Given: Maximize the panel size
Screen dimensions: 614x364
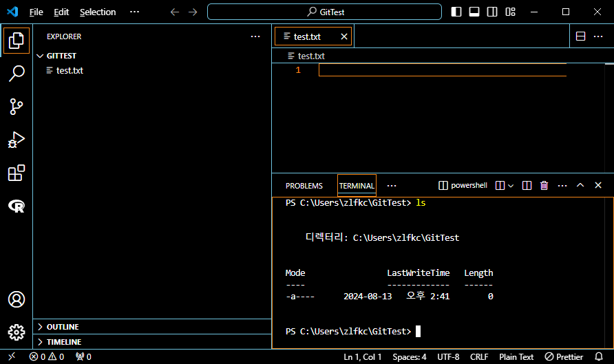Looking at the screenshot, I should (580, 186).
